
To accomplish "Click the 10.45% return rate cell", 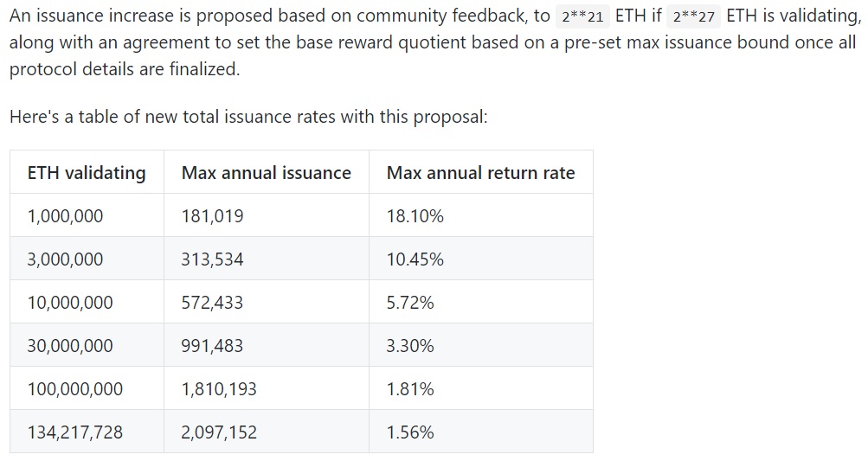I will pyautogui.click(x=415, y=259).
